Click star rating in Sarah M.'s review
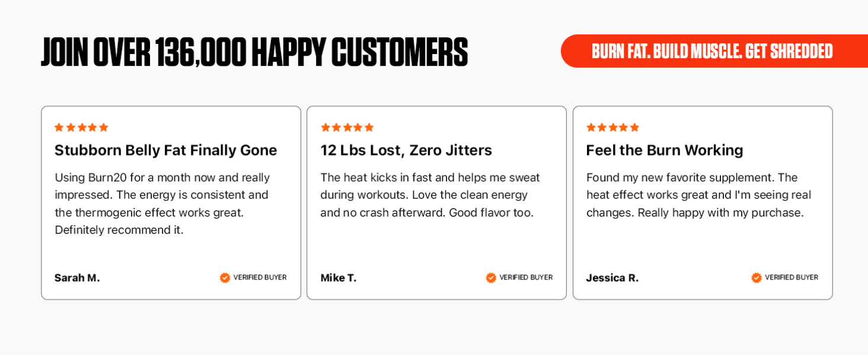This screenshot has height=356, width=868. [81, 128]
